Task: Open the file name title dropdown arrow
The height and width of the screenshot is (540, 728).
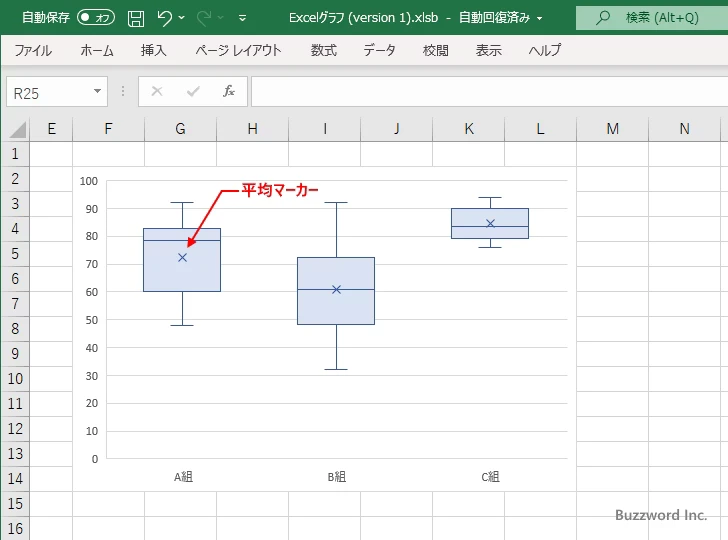Action: (540, 18)
